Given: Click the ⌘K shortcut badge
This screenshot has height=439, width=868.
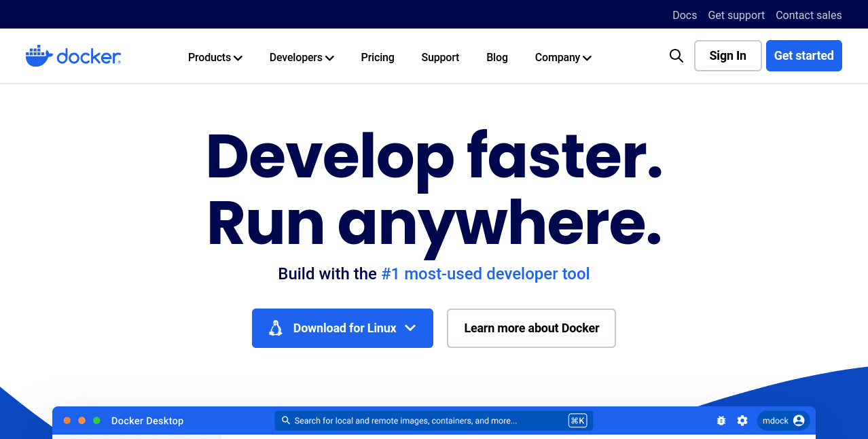Looking at the screenshot, I should click(577, 421).
